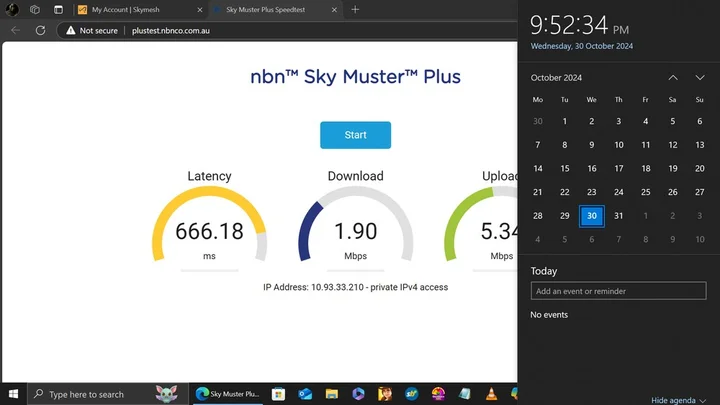Click the Edge profile avatar icon

pyautogui.click(x=13, y=9)
